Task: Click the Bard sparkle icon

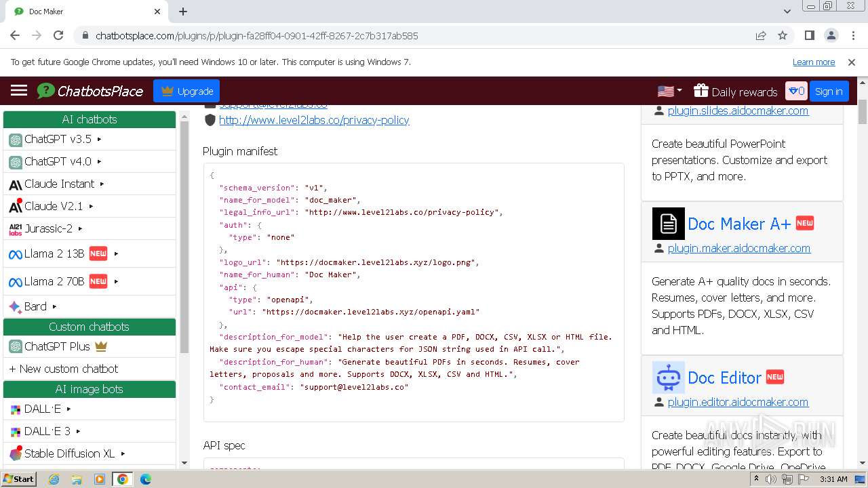Action: [x=16, y=307]
